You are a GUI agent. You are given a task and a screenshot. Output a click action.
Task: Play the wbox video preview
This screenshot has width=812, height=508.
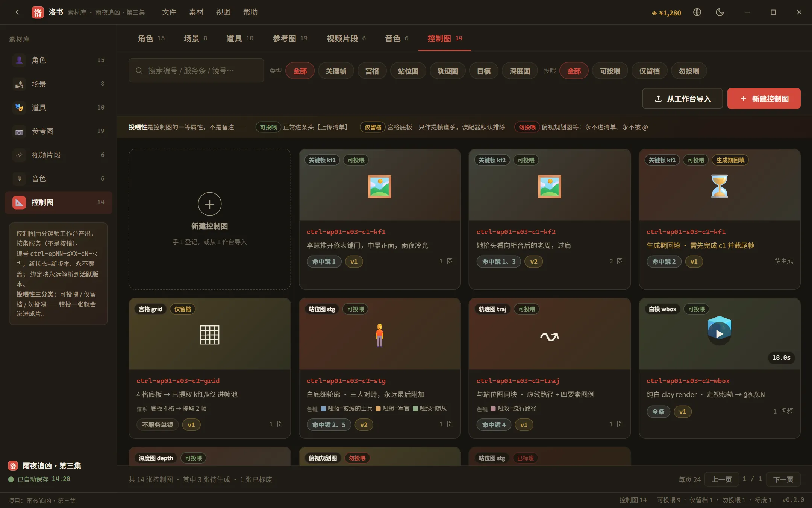click(x=719, y=334)
